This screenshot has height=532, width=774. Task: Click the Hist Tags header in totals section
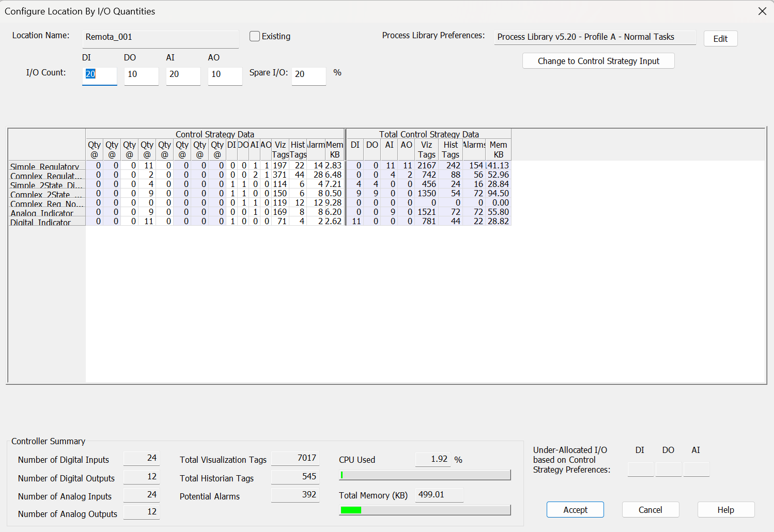(451, 150)
